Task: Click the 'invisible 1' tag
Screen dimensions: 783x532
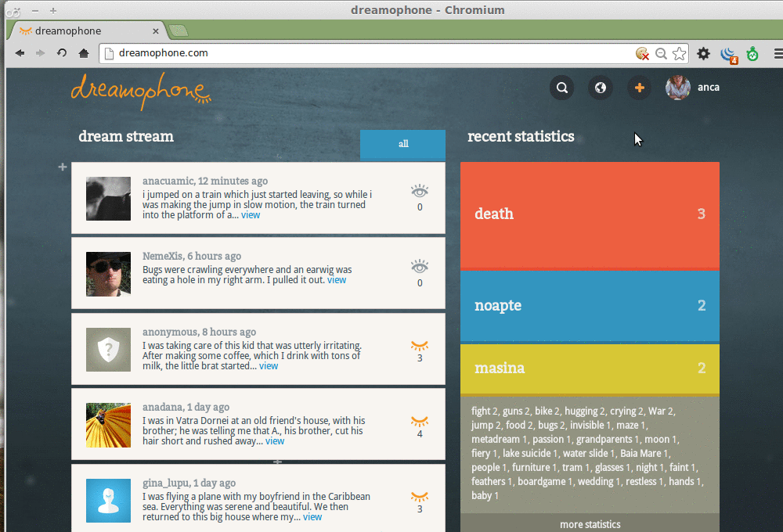Action: click(x=591, y=425)
